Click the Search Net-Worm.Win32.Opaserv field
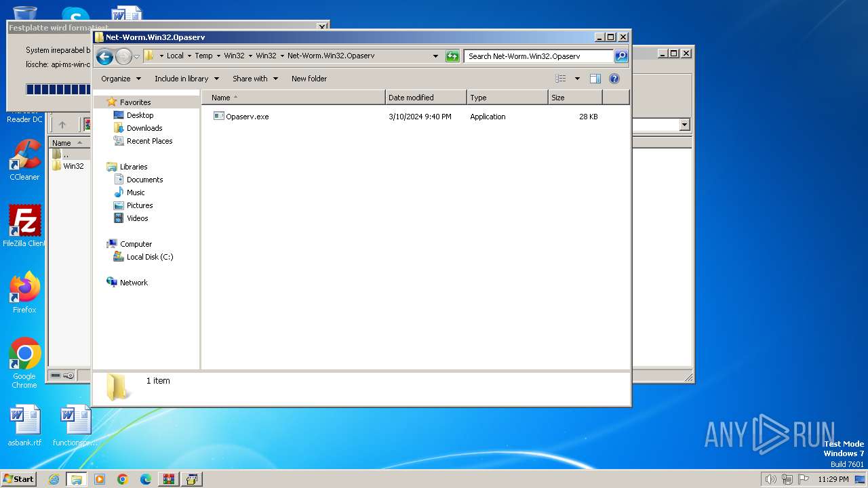This screenshot has height=488, width=868. click(x=539, y=56)
